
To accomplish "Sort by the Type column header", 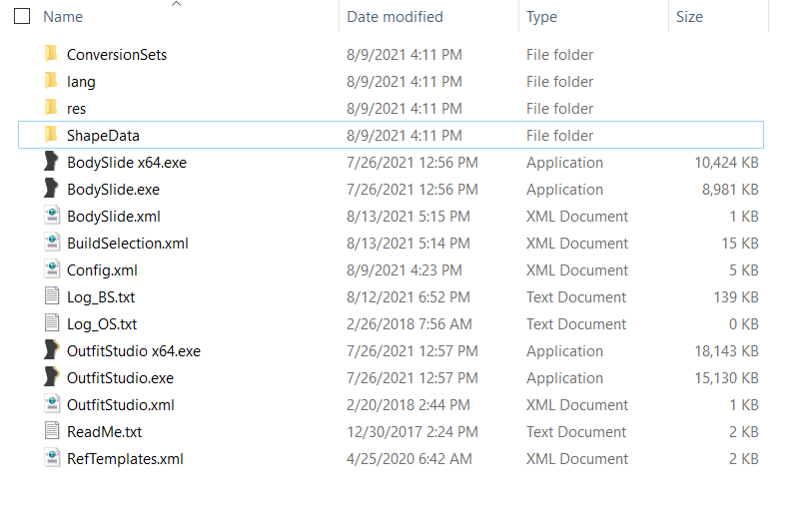I will click(541, 17).
